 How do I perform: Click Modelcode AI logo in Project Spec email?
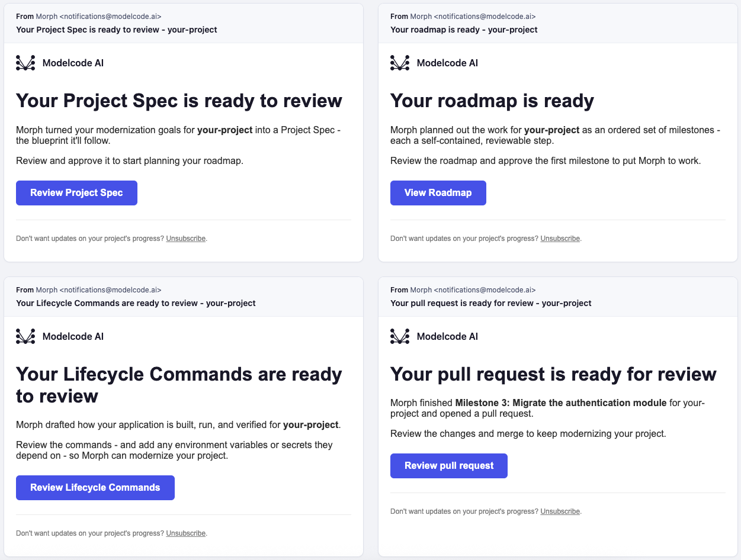click(x=25, y=63)
